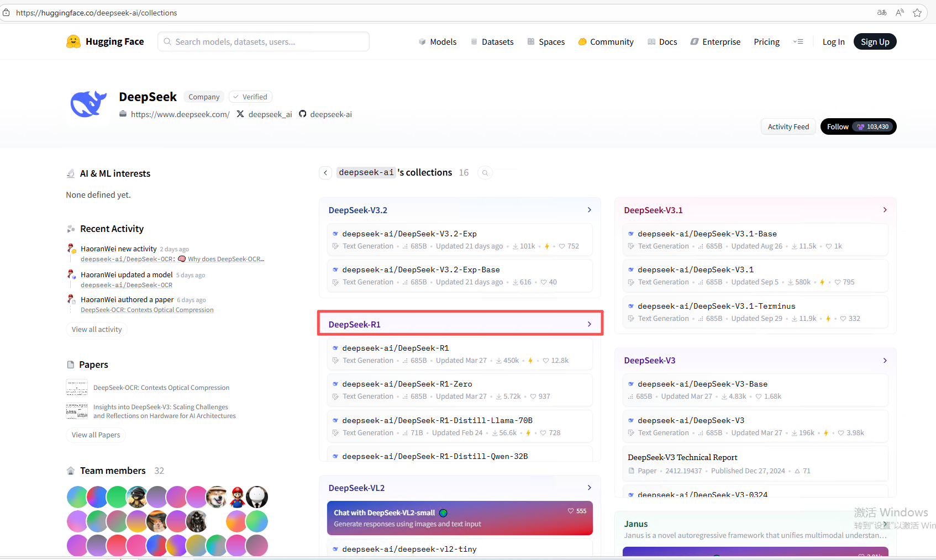This screenshot has height=560, width=936.
Task: Click the search magnifier beside collections count
Action: (485, 173)
